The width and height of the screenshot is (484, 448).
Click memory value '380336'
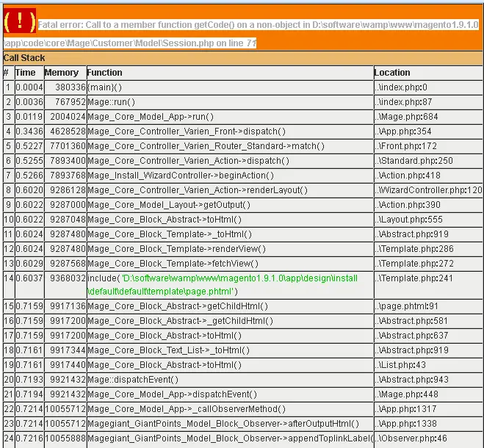[71, 87]
